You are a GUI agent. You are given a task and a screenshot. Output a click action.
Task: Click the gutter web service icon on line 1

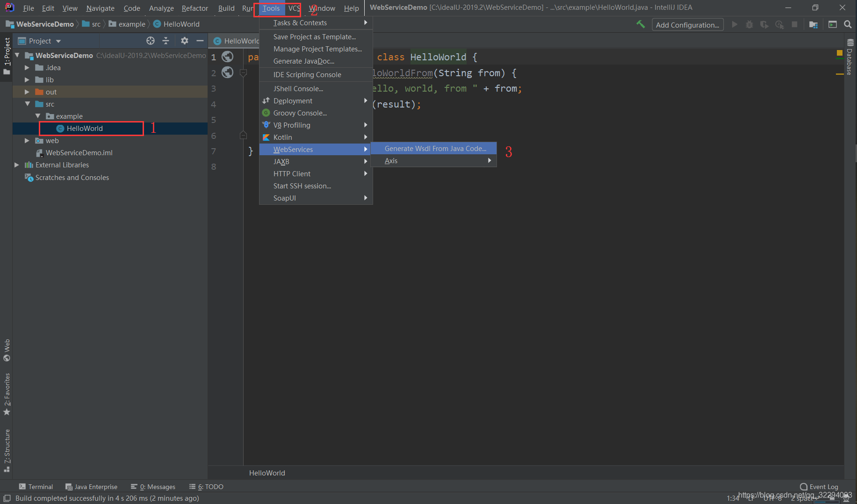227,57
